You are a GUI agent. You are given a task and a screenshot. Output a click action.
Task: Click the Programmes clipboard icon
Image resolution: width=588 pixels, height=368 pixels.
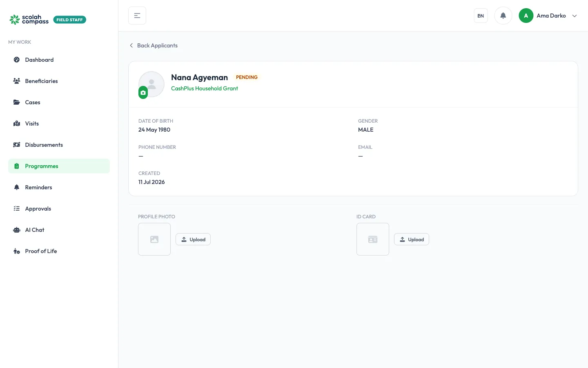pyautogui.click(x=17, y=166)
